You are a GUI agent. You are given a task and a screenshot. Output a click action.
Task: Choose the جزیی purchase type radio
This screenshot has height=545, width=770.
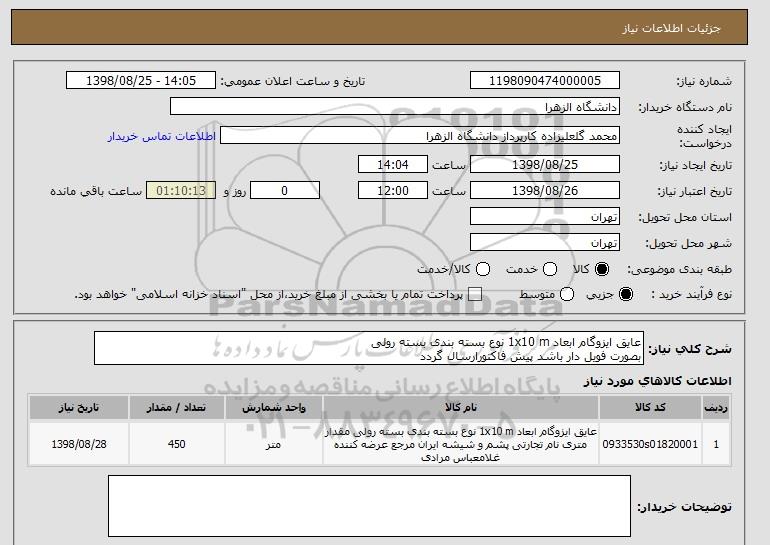click(626, 295)
